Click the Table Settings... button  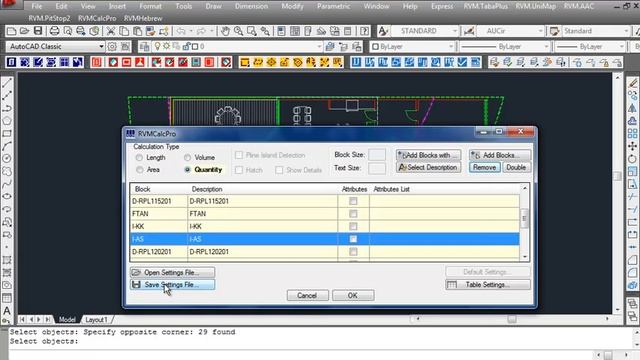click(488, 284)
